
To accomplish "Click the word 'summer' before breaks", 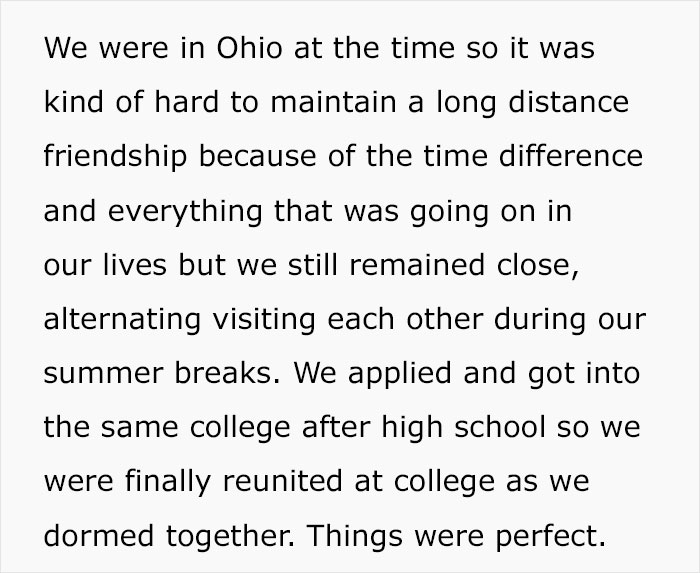I will [x=103, y=374].
